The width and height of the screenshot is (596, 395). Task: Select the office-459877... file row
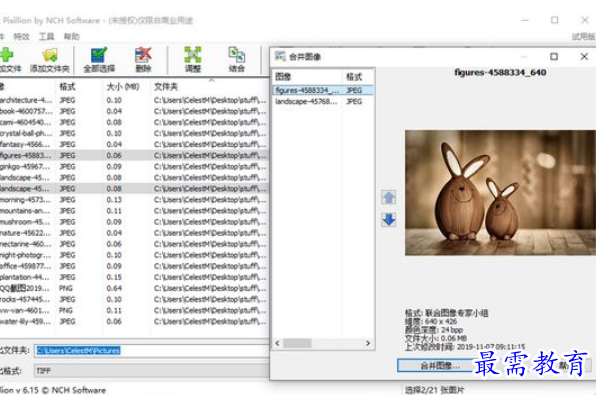pos(134,266)
